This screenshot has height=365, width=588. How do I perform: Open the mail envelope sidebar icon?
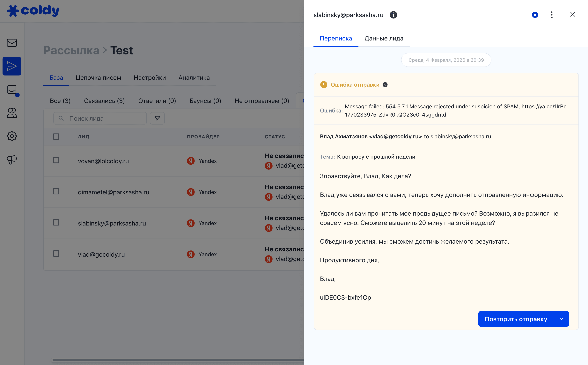tap(12, 43)
